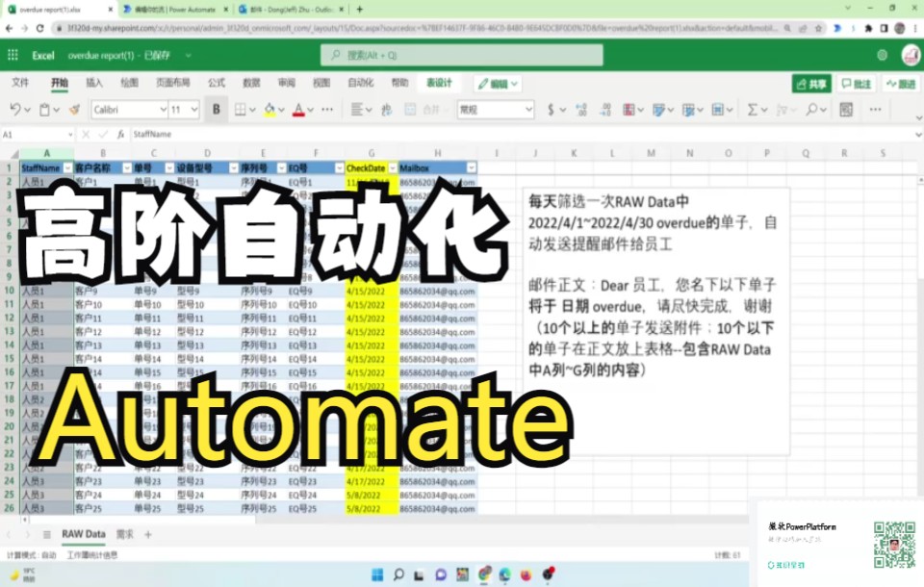This screenshot has height=587, width=924.
Task: Click the 搜索 search box
Action: 461,55
